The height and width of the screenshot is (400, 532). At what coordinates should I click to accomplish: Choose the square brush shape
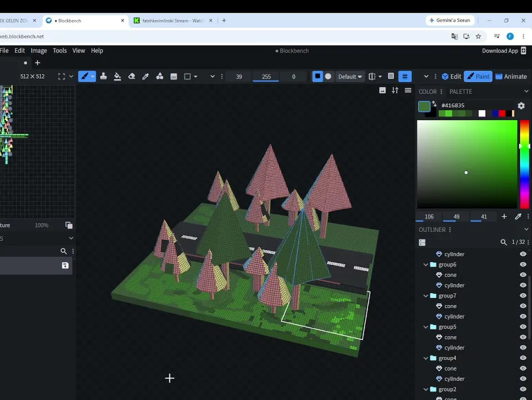317,76
